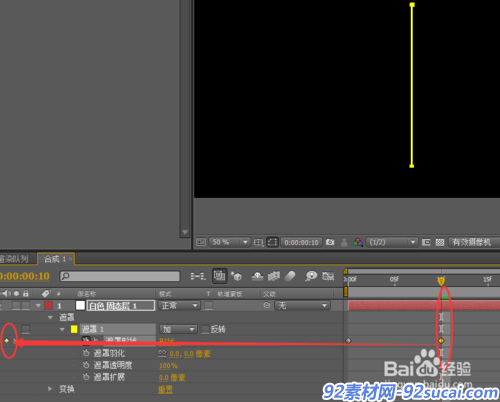Check the 反转 checkbox for 遮罩 1
Viewport: 500px width, 402px height.
tap(206, 330)
